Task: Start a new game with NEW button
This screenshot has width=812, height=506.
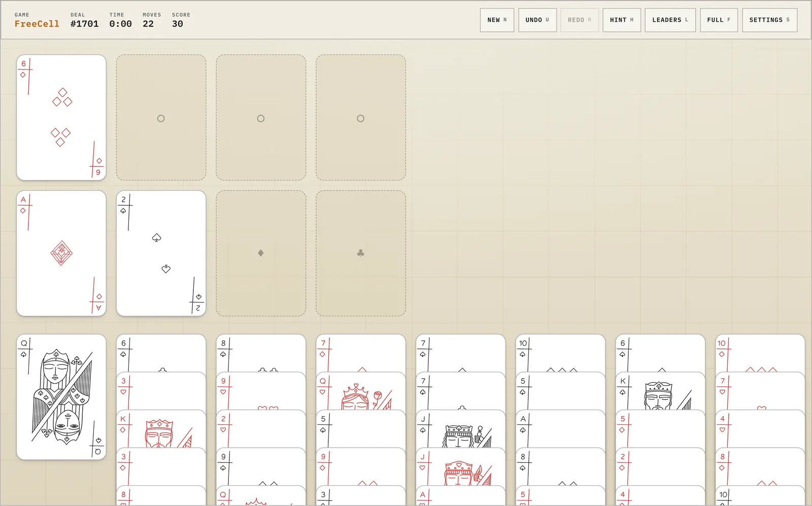Action: (497, 20)
